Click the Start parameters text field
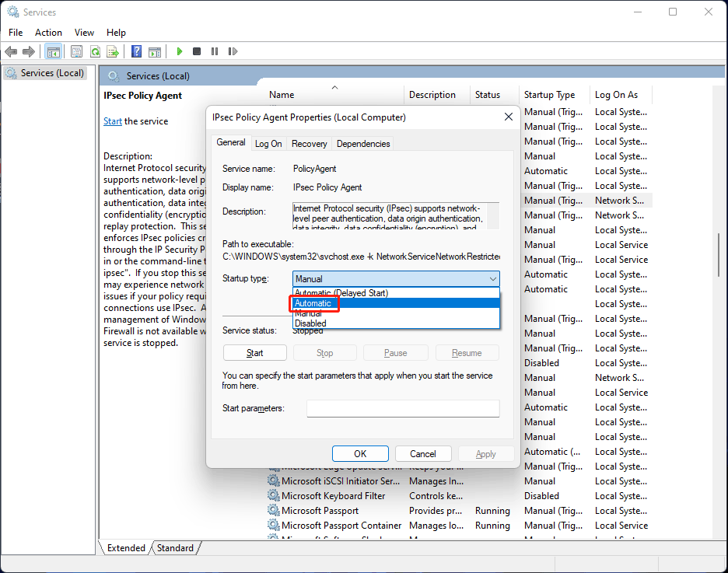 click(x=403, y=408)
